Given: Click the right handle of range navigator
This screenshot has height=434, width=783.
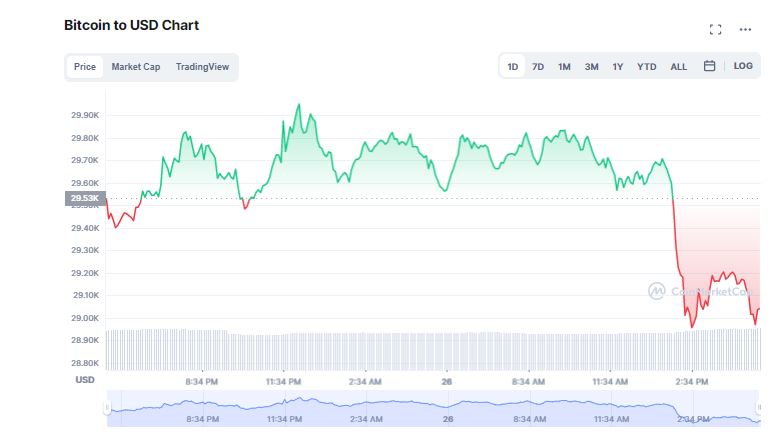Looking at the screenshot, I should [x=759, y=408].
